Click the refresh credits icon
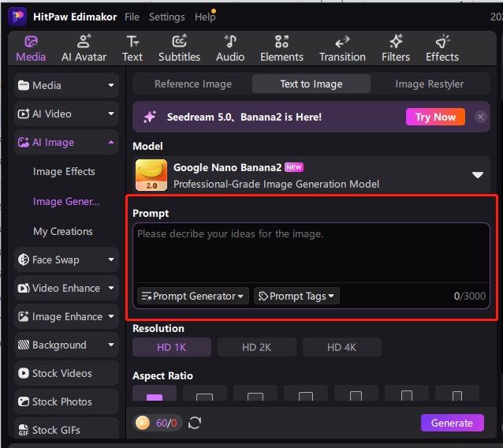 tap(195, 423)
